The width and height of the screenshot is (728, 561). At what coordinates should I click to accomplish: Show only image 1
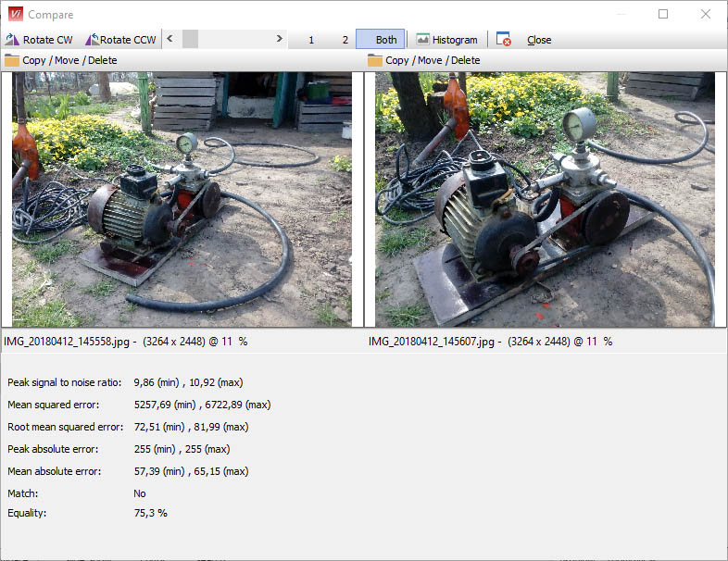(311, 40)
